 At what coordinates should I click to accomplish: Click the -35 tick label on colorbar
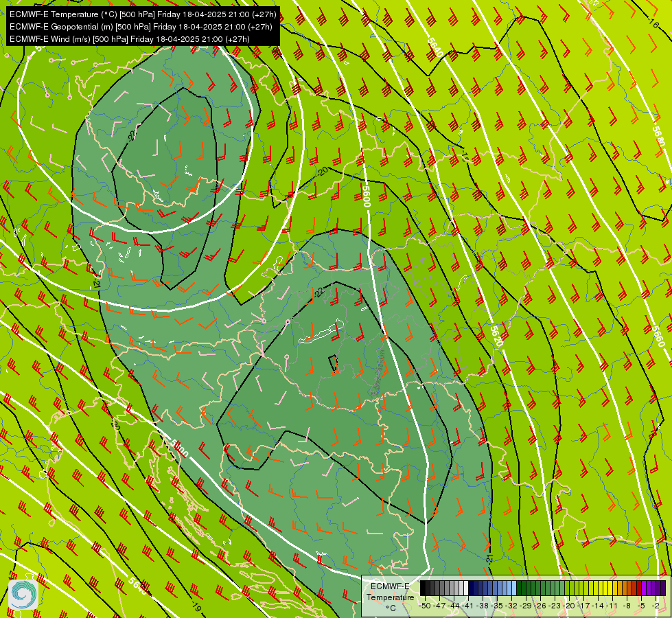point(498,606)
